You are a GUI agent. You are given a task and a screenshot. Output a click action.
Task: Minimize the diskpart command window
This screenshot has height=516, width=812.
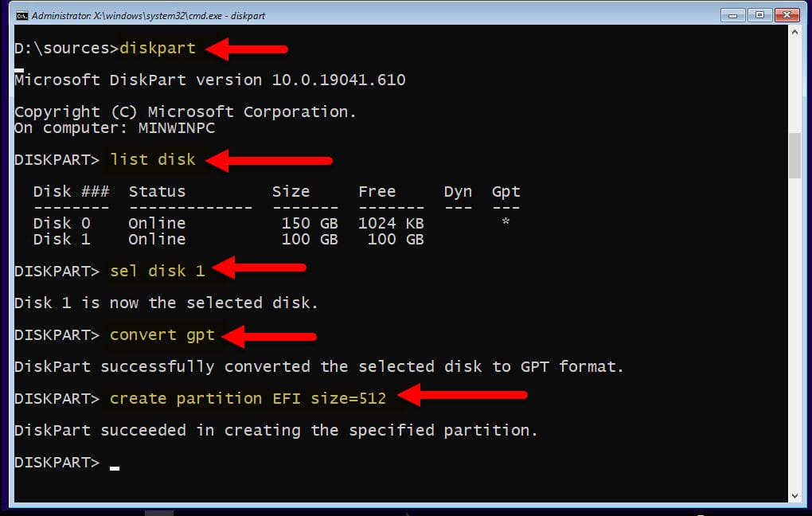(732, 15)
